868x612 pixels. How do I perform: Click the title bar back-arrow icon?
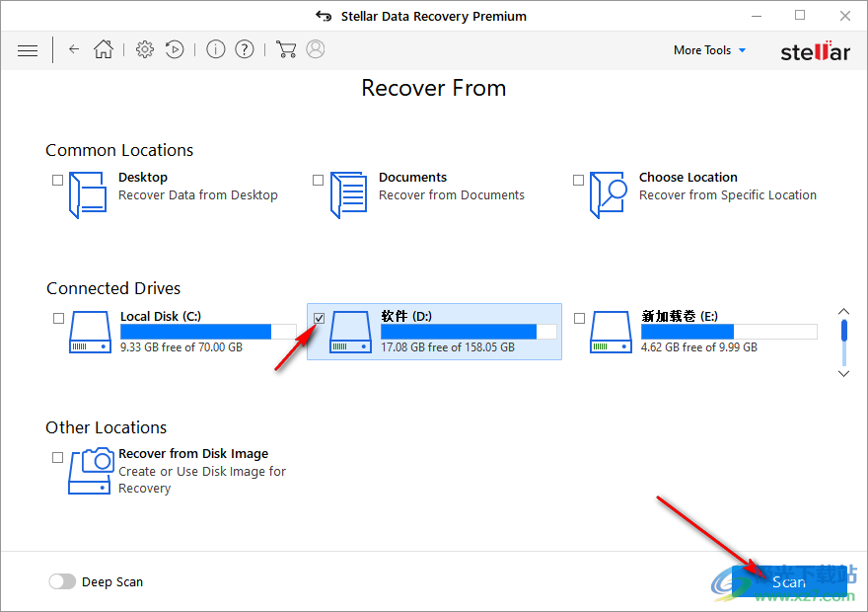pos(324,16)
